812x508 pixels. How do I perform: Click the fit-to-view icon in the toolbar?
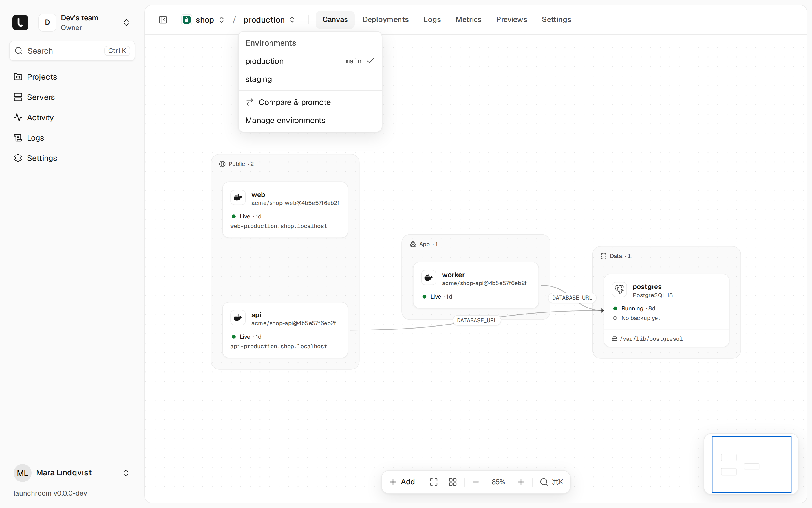pyautogui.click(x=434, y=482)
